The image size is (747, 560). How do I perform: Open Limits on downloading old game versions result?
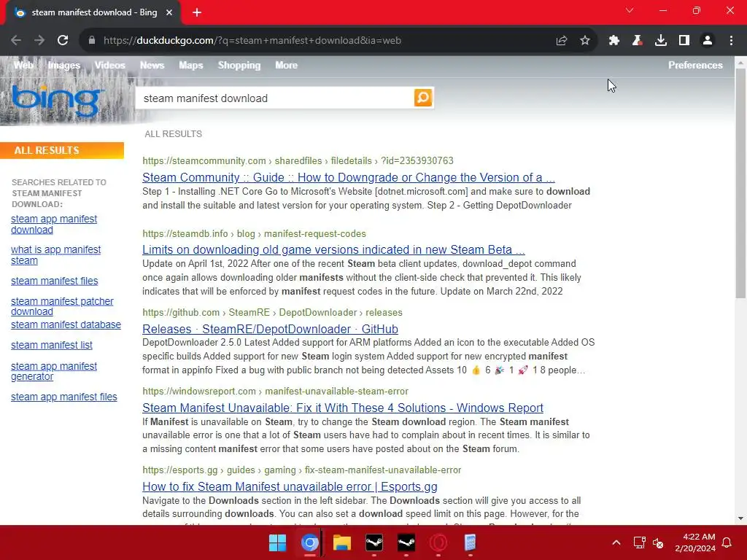[333, 249]
